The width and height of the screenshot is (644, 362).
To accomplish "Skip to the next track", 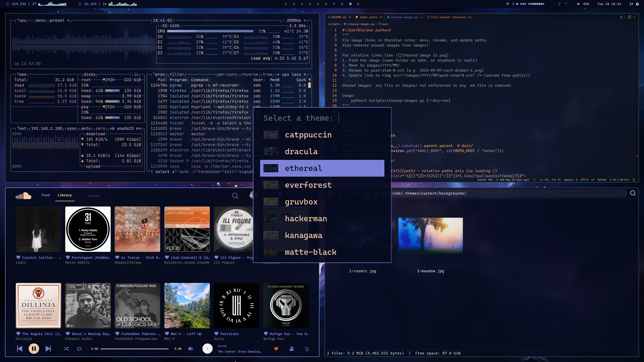I will click(x=48, y=349).
